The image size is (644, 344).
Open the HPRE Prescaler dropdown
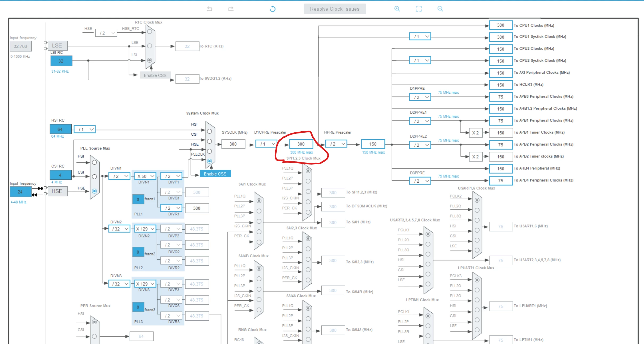(x=336, y=144)
